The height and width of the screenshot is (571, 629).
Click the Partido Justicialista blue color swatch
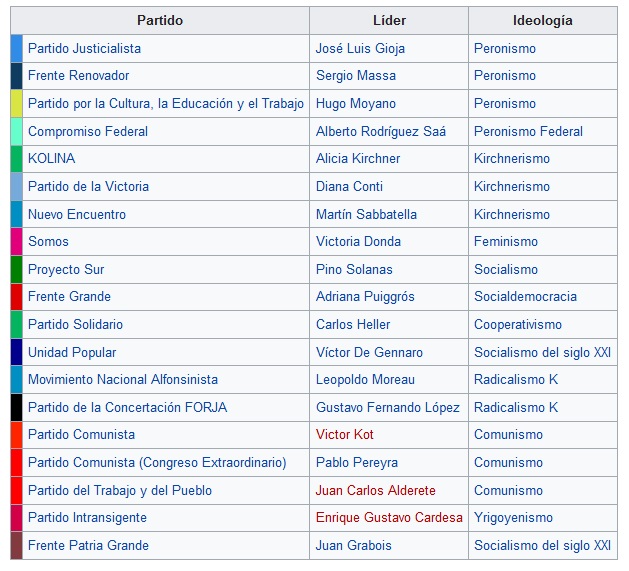16,48
